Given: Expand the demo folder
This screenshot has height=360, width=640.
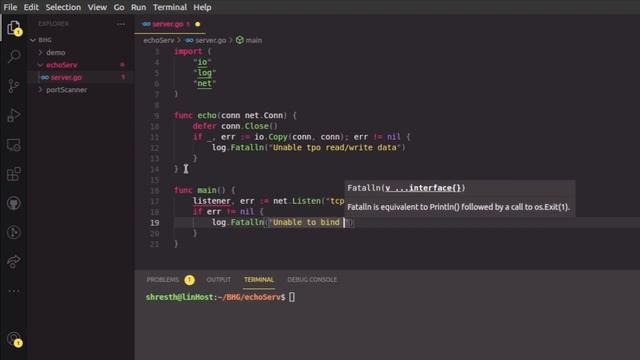Looking at the screenshot, I should point(40,52).
